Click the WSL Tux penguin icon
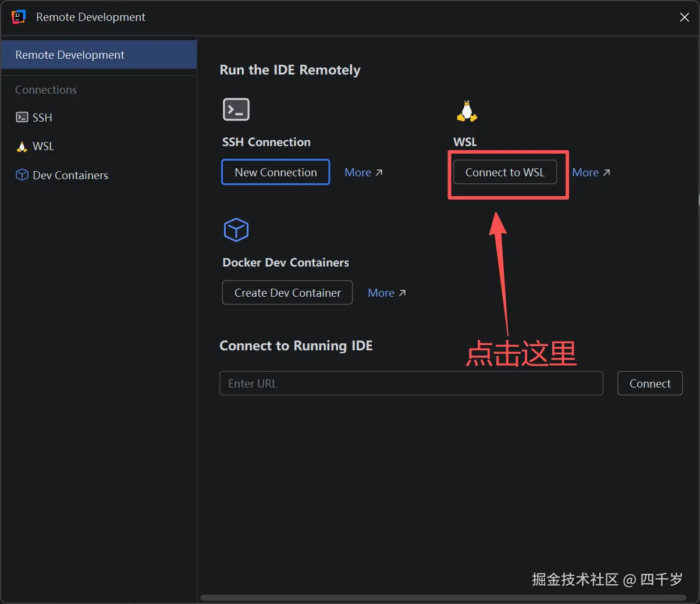Screen dimensions: 700x604 tap(466, 111)
